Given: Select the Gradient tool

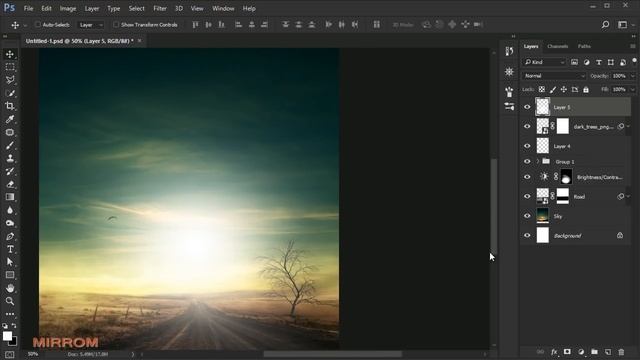Looking at the screenshot, I should coord(10,197).
